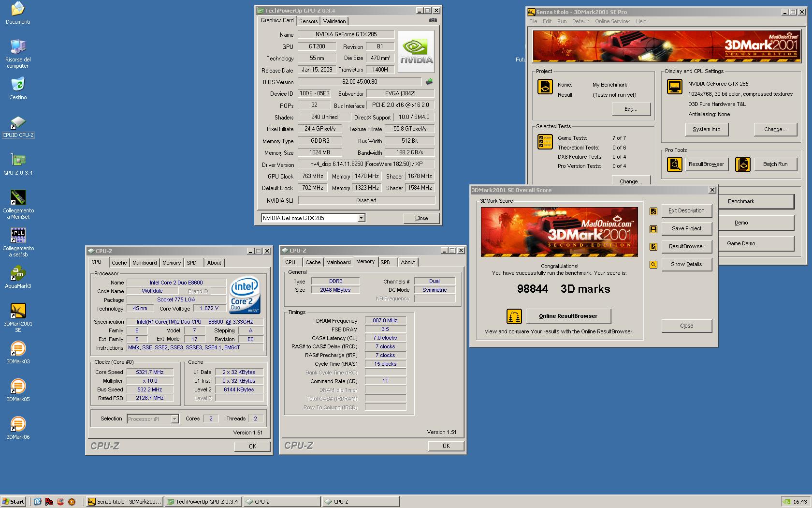Open Run menu in 3DMark2001
This screenshot has width=812, height=508.
point(562,22)
